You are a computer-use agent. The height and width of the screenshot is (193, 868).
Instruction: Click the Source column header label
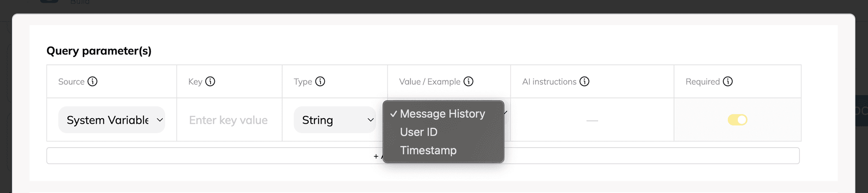(x=71, y=82)
